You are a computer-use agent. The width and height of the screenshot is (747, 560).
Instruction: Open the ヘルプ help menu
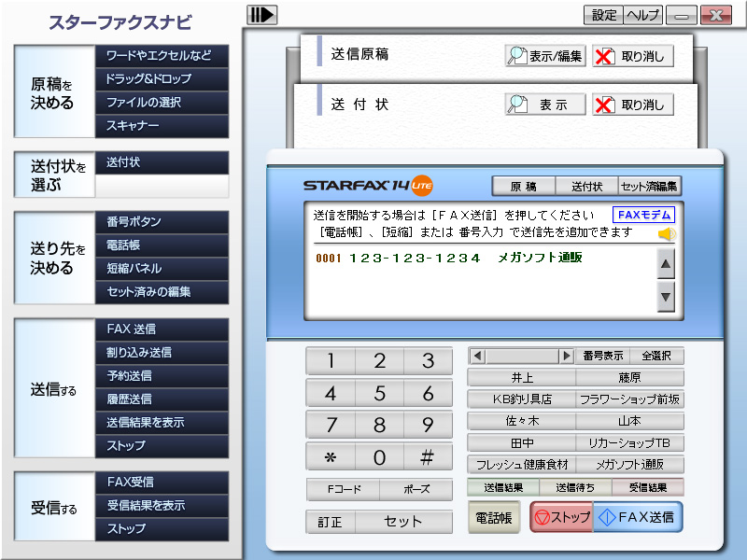[643, 15]
